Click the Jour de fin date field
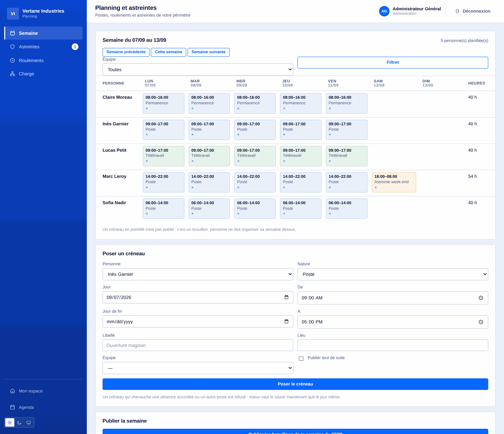This screenshot has height=434, width=504. (198, 321)
